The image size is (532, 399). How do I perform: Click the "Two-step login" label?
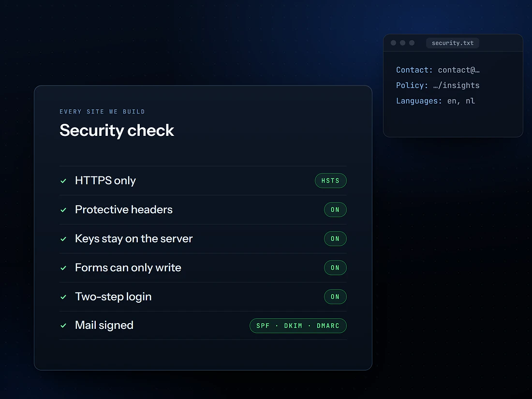tap(113, 296)
